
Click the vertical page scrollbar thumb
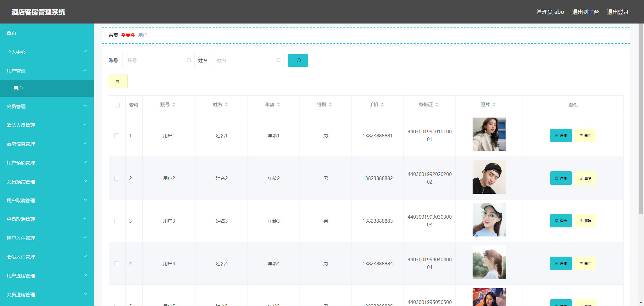click(x=641, y=119)
